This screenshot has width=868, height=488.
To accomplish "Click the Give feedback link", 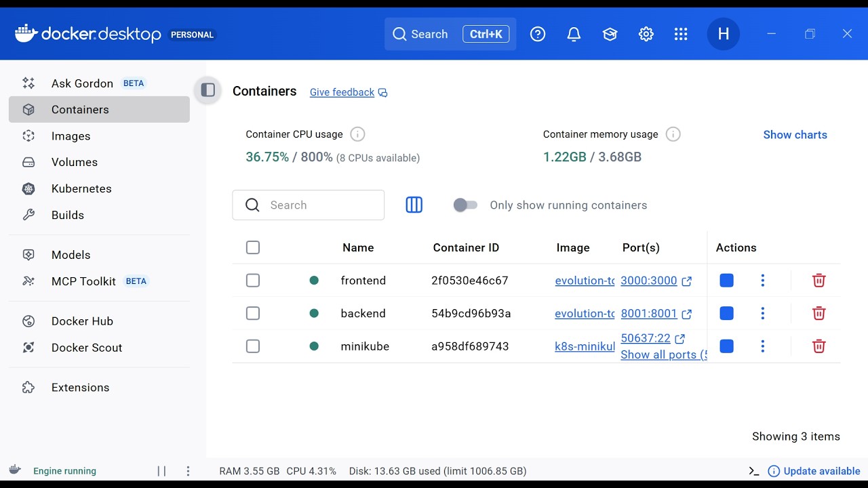I will (x=349, y=92).
